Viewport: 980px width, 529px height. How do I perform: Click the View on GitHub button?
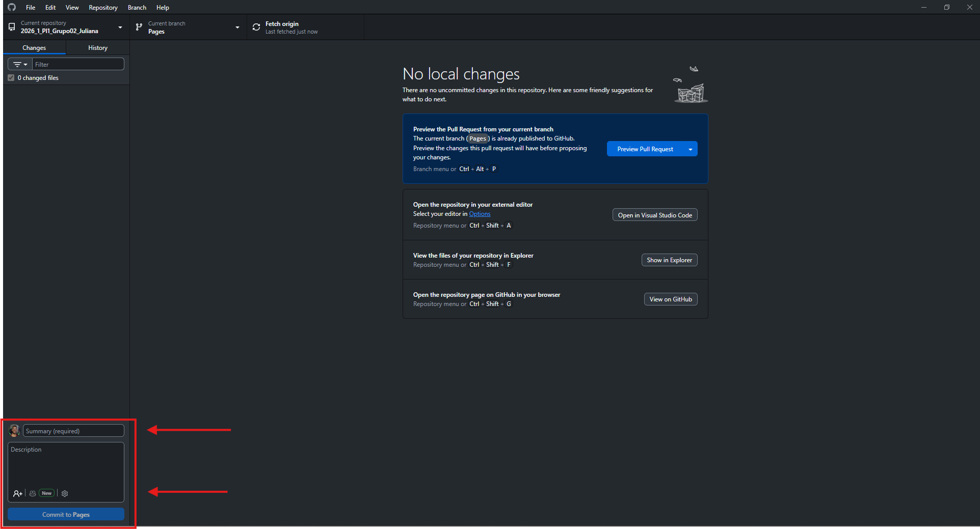click(x=671, y=299)
